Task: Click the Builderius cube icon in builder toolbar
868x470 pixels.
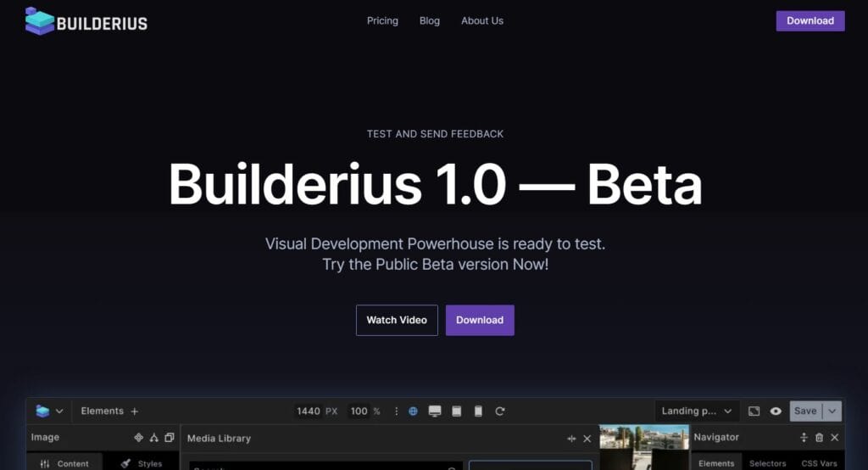Action: (x=42, y=411)
